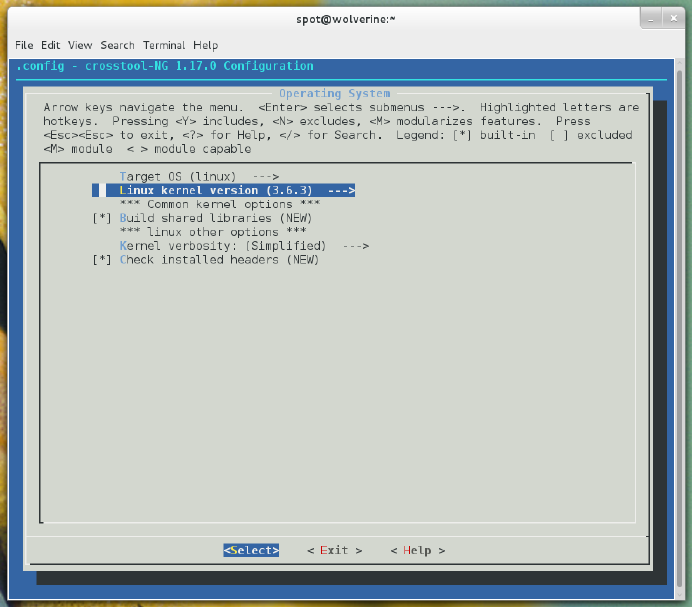Minimize the terminal window
This screenshot has width=692, height=607.
[651, 19]
